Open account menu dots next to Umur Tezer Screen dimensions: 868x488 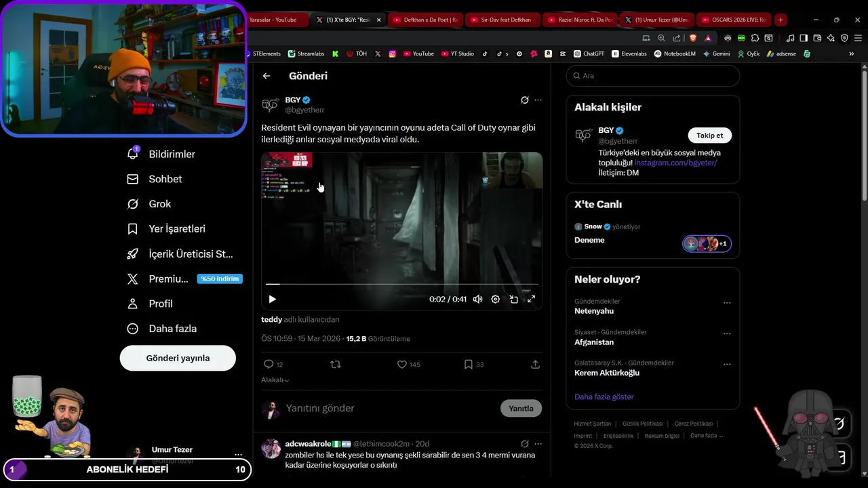pos(238,455)
